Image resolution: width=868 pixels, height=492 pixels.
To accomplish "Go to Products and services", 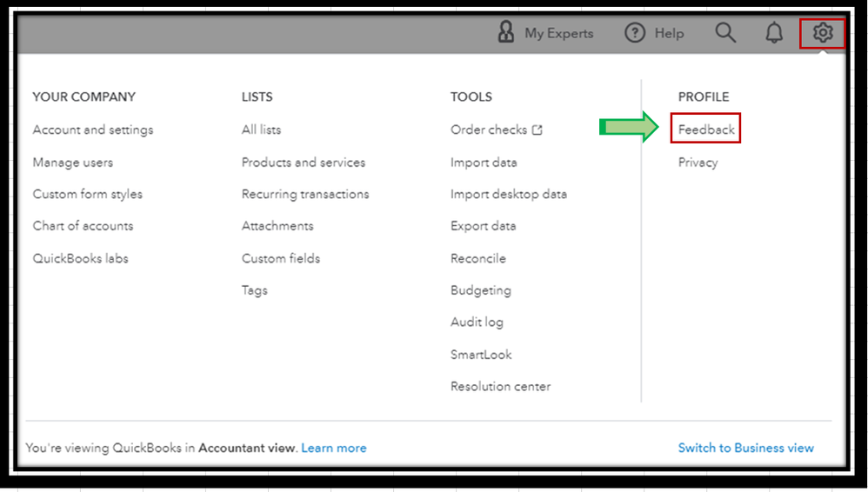I will click(x=304, y=163).
